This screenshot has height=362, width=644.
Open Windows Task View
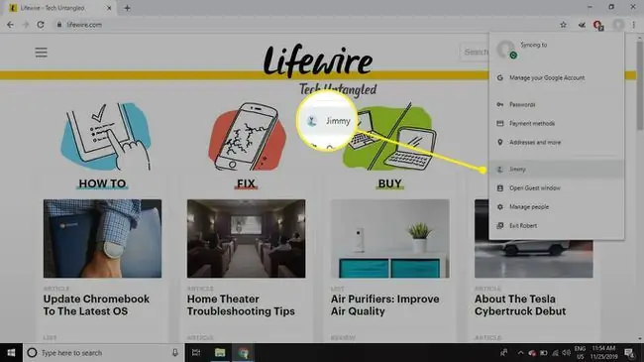click(x=196, y=352)
